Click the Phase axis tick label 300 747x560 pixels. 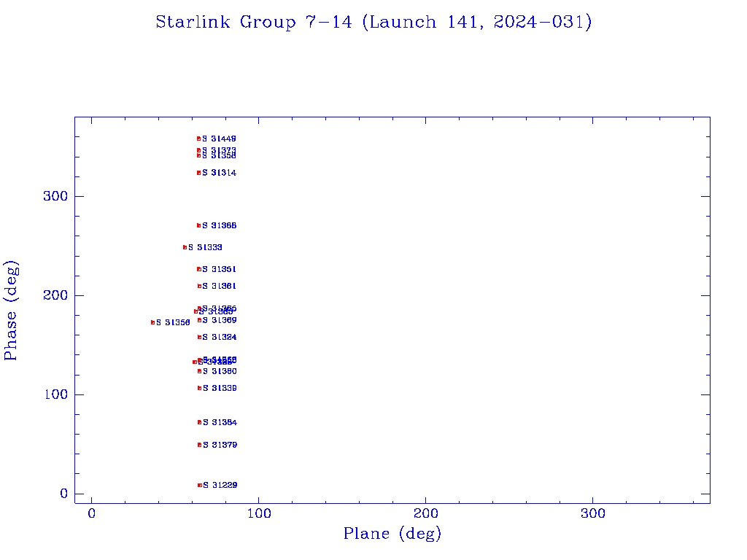[55, 196]
